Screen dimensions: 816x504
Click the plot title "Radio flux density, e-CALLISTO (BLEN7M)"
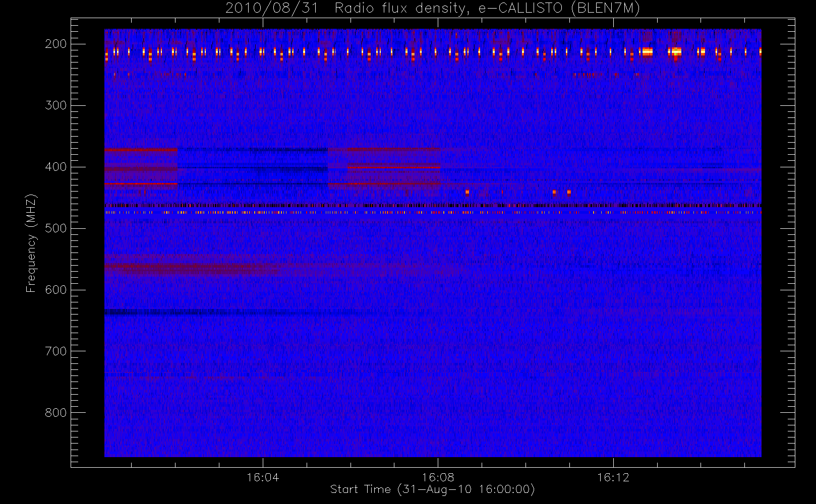[x=487, y=9]
